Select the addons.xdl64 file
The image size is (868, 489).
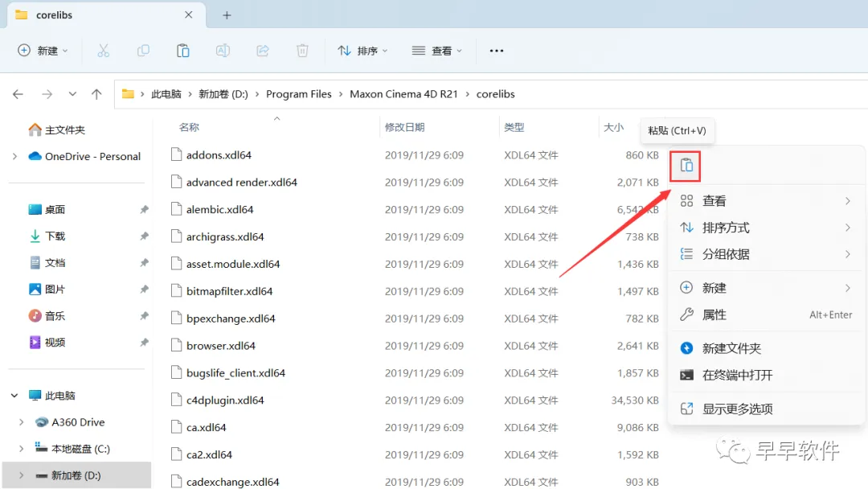219,155
